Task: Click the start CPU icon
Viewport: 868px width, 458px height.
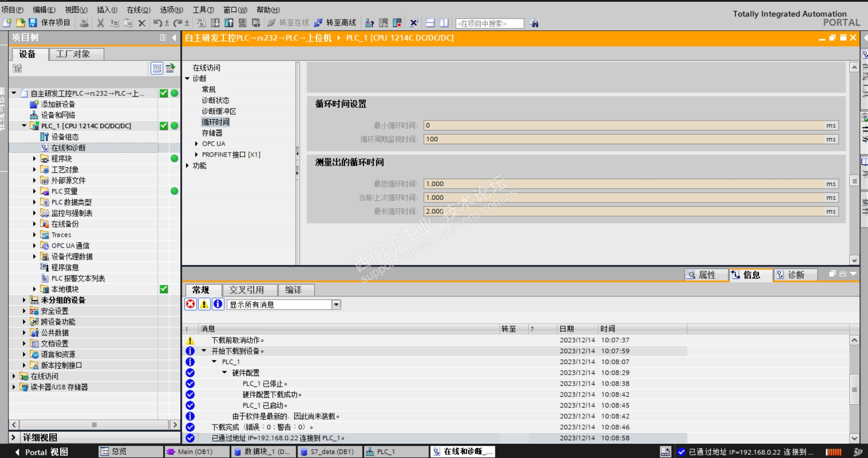Action: [x=384, y=23]
